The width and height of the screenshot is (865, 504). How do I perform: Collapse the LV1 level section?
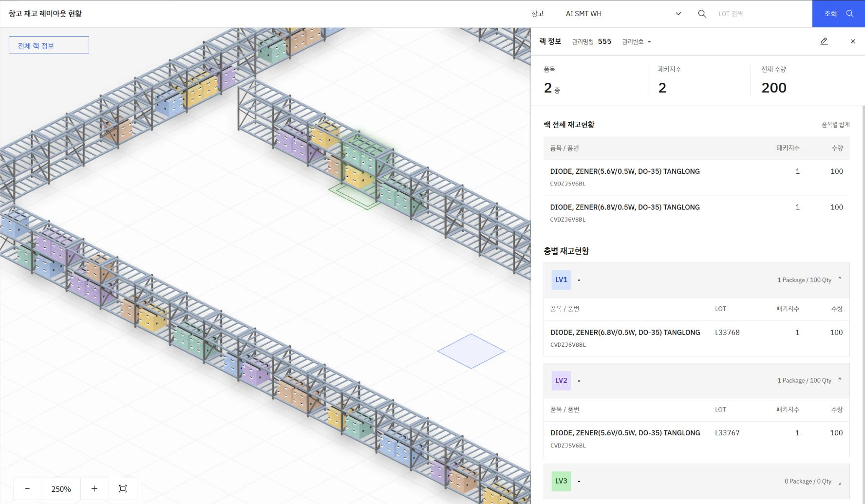click(x=840, y=279)
